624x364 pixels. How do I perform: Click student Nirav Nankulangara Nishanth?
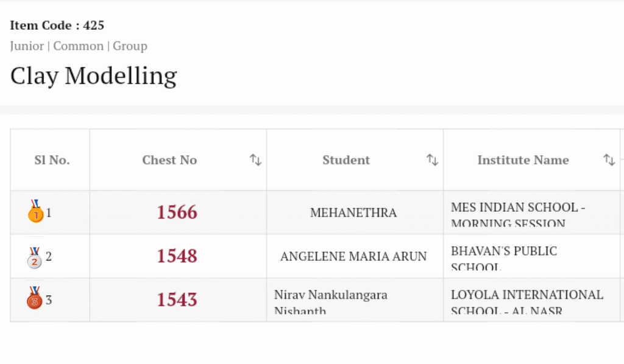pyautogui.click(x=331, y=300)
